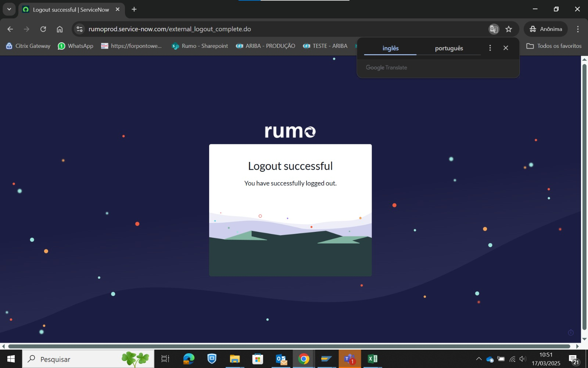Image resolution: width=588 pixels, height=368 pixels.
Task: Open the notification center icon
Action: coord(574,360)
